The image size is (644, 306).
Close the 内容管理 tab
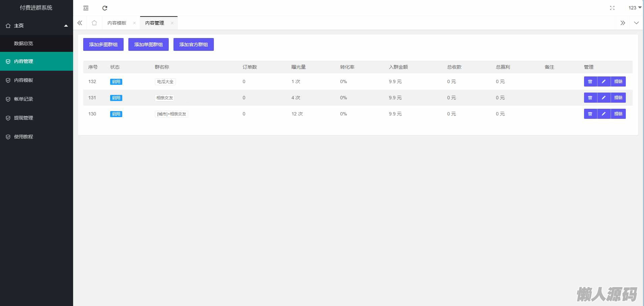tap(172, 23)
